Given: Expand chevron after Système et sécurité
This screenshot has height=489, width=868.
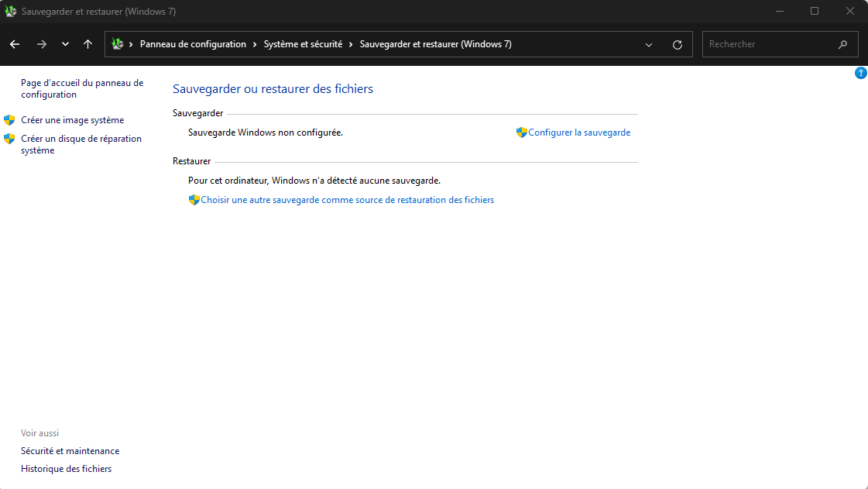Looking at the screenshot, I should 351,44.
